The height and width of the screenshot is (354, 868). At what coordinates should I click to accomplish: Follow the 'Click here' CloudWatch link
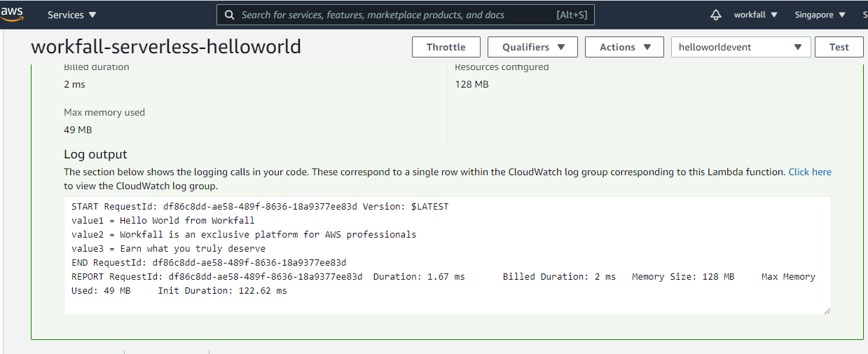pos(810,172)
